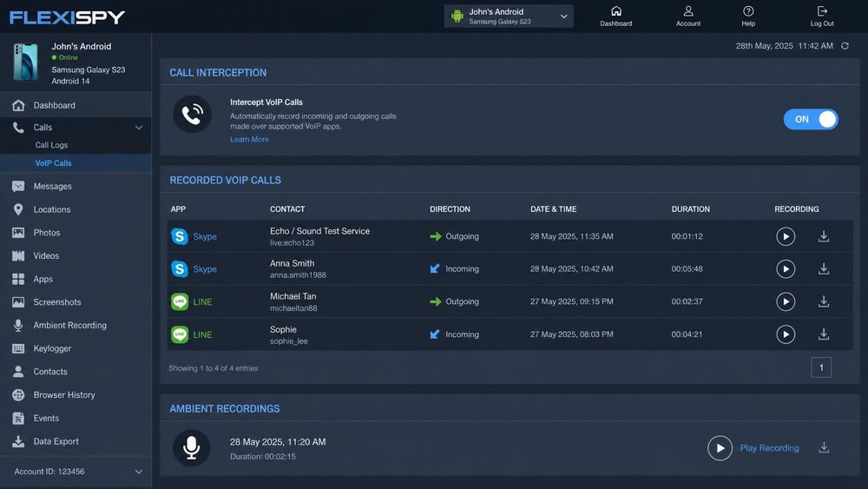
Task: Select date 28 May 2025, 11:35 AM
Action: point(571,236)
